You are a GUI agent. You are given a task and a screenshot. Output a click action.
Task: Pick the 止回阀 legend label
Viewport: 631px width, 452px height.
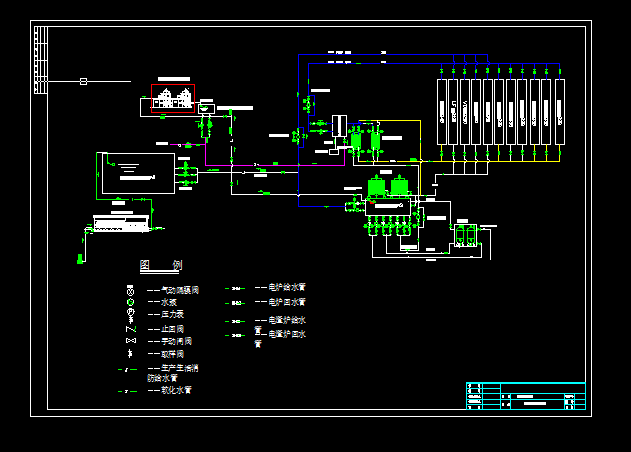[x=173, y=329]
